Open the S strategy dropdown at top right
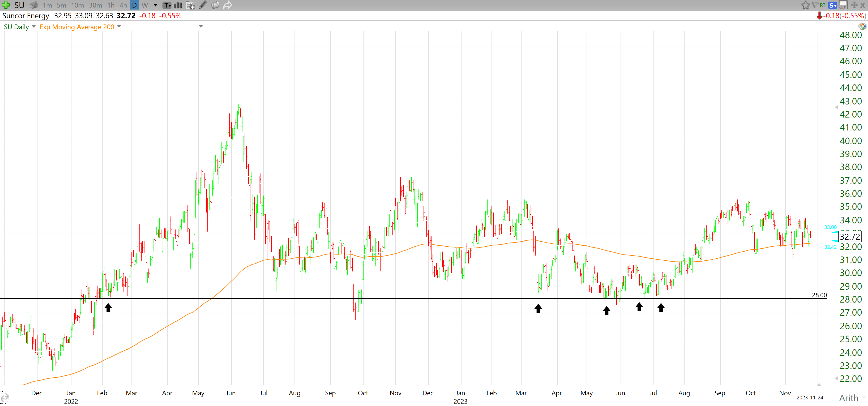 [x=833, y=5]
